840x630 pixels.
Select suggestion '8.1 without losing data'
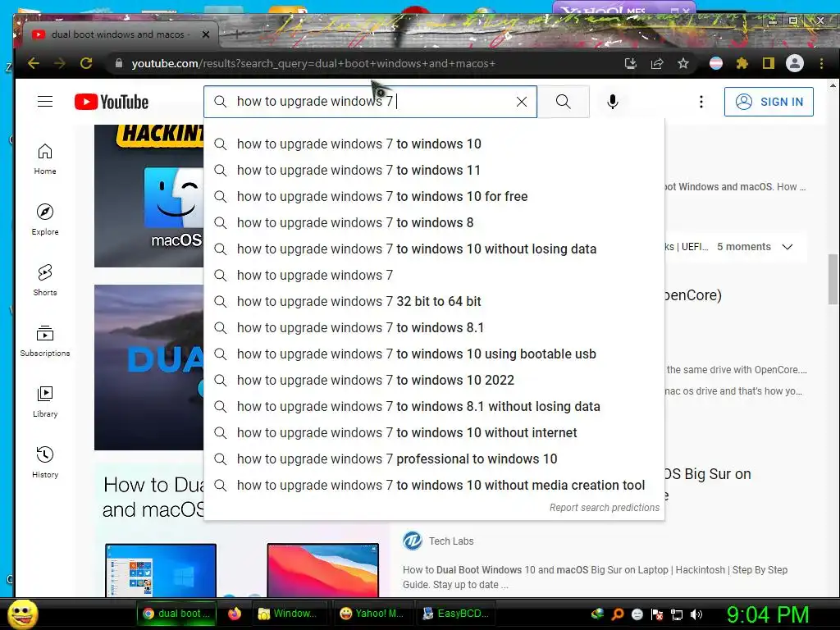434,406
